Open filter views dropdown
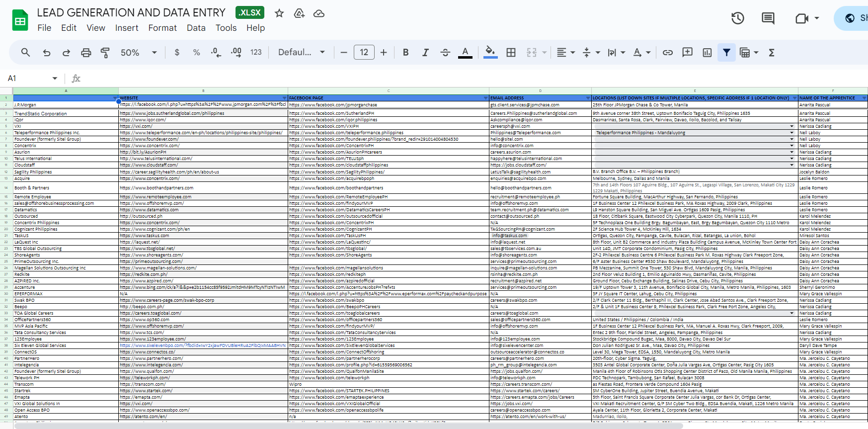868x429 pixels. (x=756, y=52)
